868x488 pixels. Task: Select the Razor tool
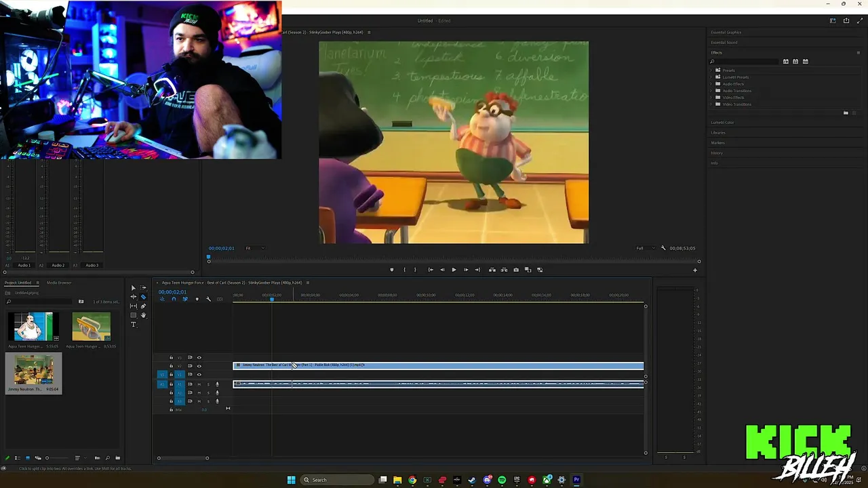point(143,297)
